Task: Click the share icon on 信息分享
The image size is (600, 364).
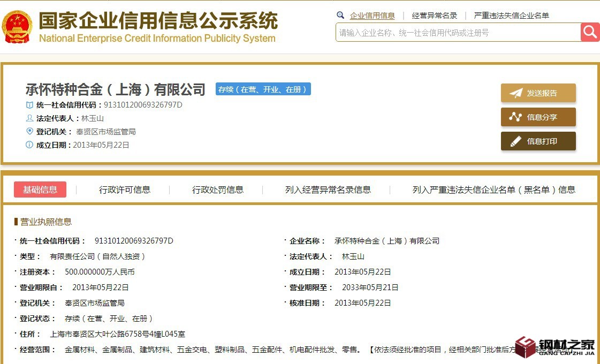Action: click(515, 117)
